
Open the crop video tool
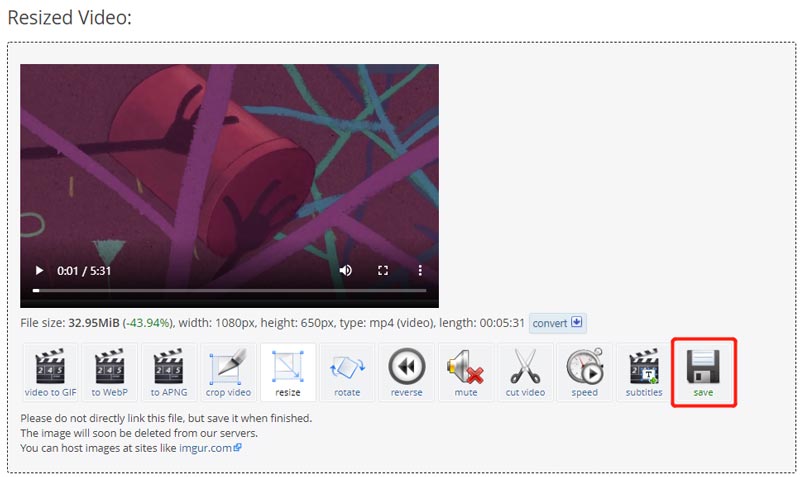pos(228,372)
